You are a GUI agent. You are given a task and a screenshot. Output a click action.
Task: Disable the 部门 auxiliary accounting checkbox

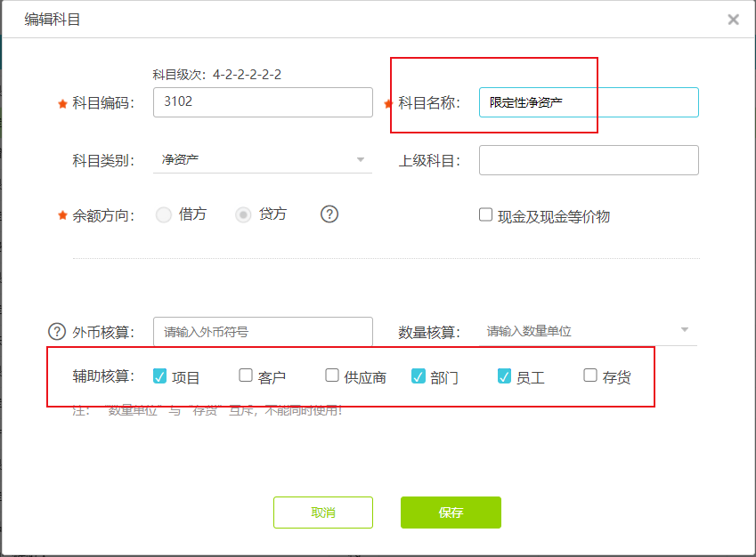[416, 376]
